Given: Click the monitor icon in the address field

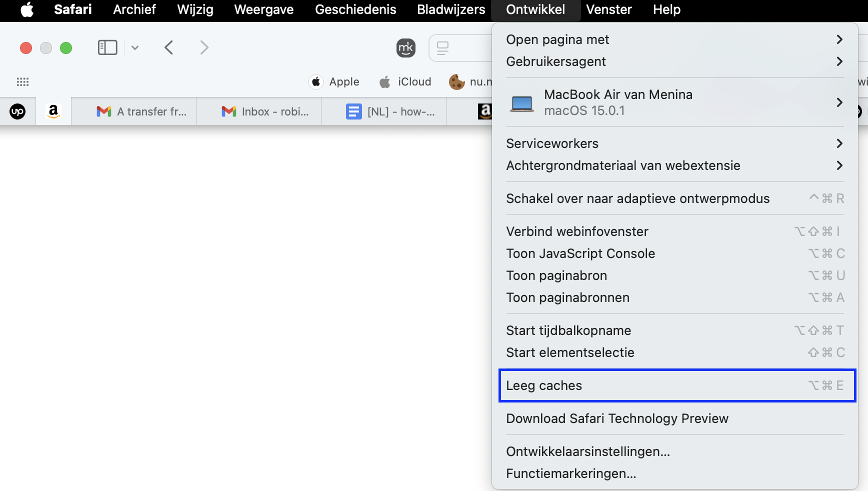Looking at the screenshot, I should pyautogui.click(x=442, y=47).
